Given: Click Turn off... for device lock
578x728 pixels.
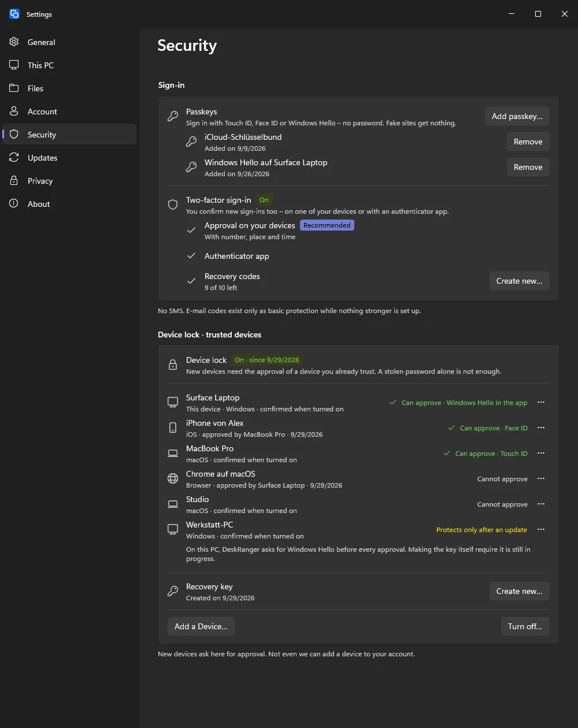Looking at the screenshot, I should click(525, 626).
